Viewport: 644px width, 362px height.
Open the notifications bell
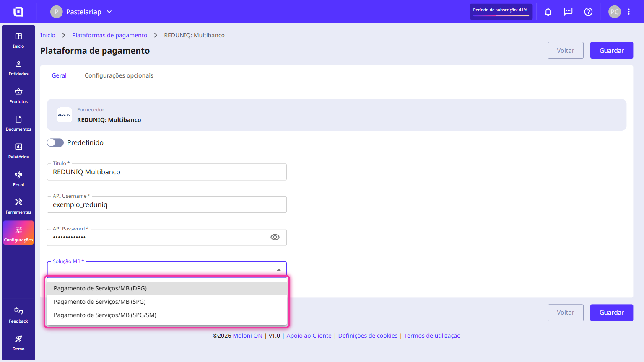click(548, 12)
